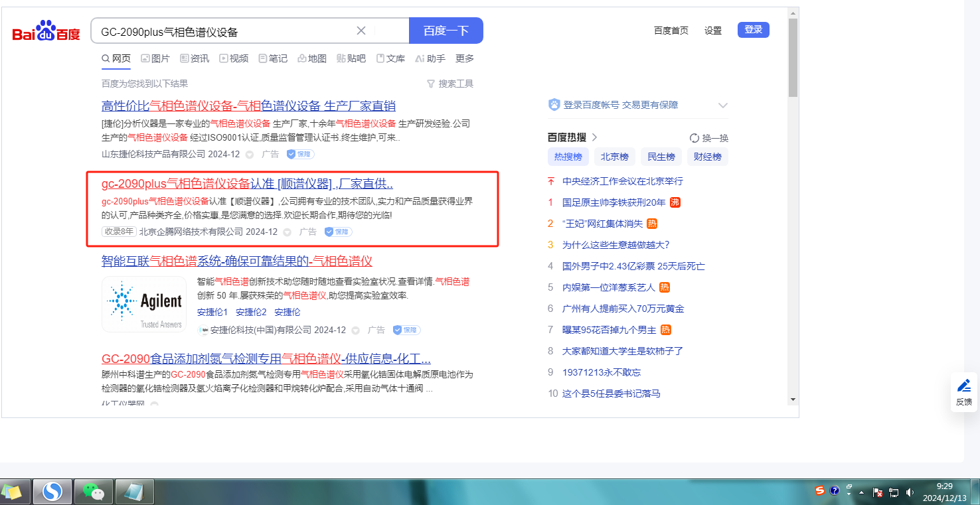Open WeChat from the taskbar
This screenshot has width=980, height=505.
94,492
